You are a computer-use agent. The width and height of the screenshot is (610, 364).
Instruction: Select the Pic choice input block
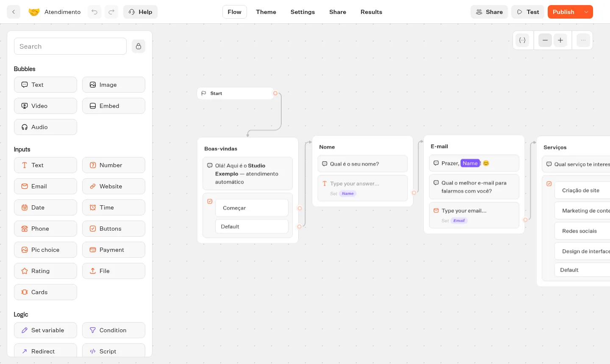pos(45,250)
